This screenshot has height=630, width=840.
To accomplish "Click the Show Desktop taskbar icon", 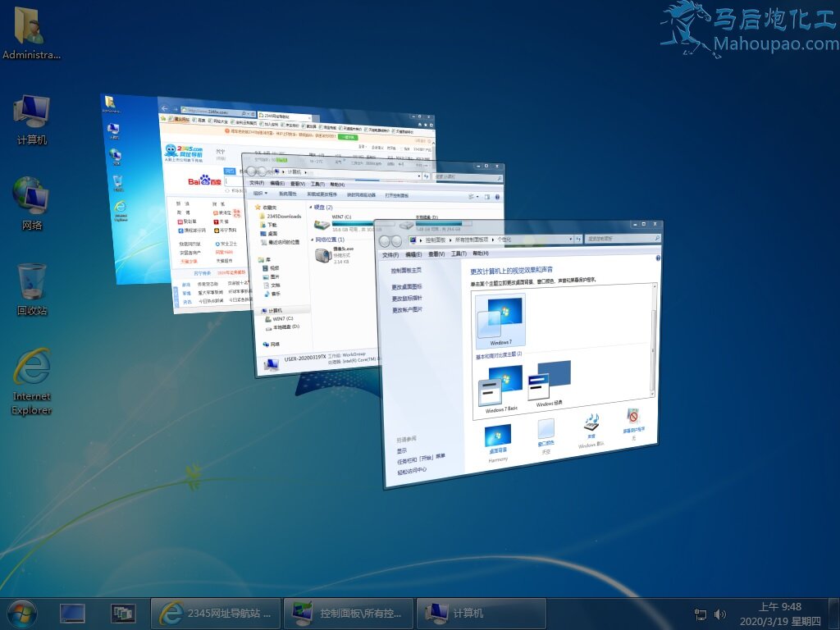I will pyautogui.click(x=72, y=613).
